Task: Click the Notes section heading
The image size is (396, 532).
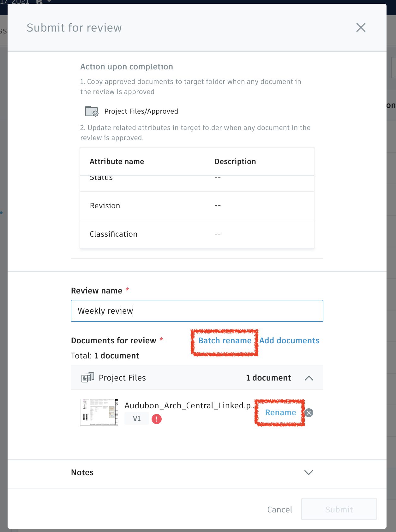Action: point(82,472)
